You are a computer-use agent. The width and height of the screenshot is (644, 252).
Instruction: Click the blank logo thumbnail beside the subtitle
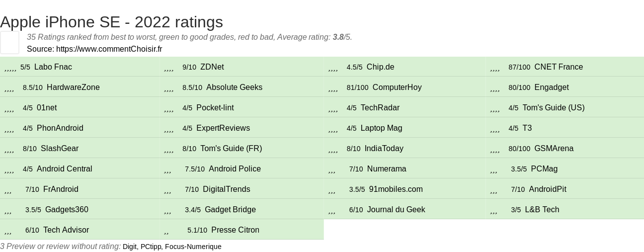pos(9,42)
